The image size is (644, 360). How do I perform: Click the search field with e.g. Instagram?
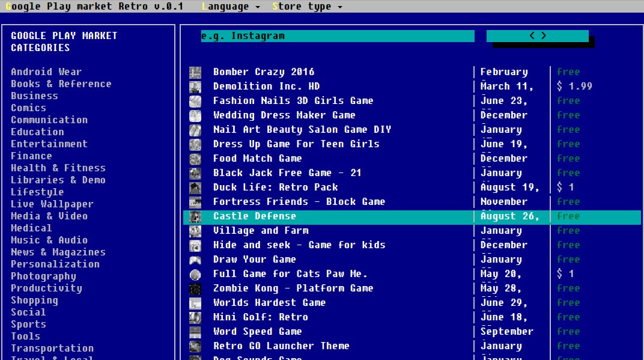(338, 35)
